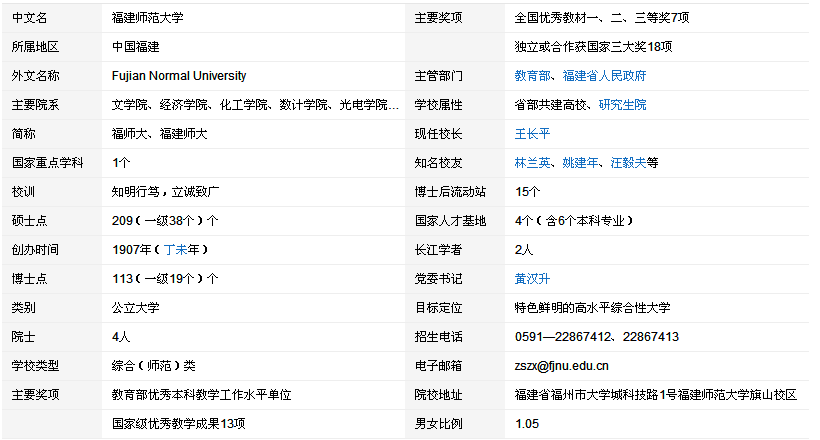The image size is (820, 440).
Task: Click the 知名校友 label
Action: tap(439, 163)
